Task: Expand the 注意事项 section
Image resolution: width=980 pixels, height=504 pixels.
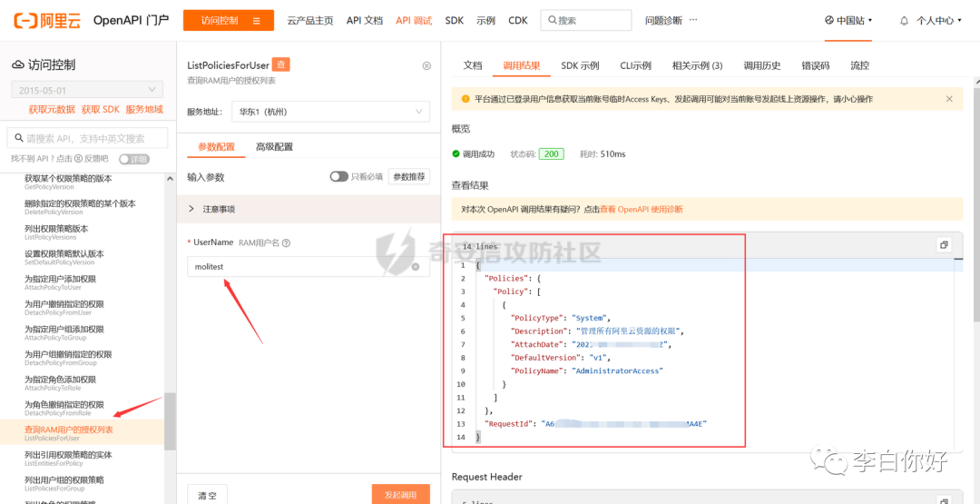Action: click(x=309, y=210)
